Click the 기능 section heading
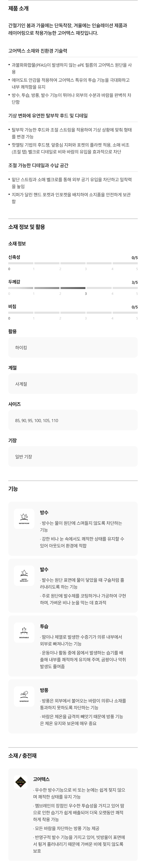This screenshot has height=868, width=146. tap(13, 489)
